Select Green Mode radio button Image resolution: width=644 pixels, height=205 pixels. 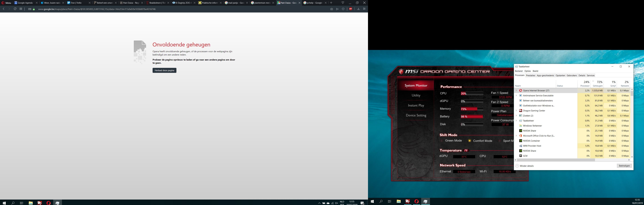tap(441, 141)
